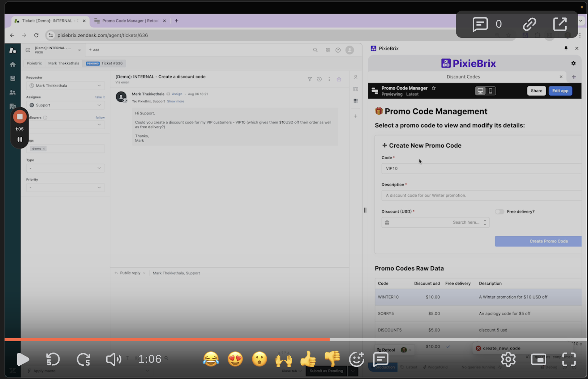588x379 pixels.
Task: Pin the PixieBrix side panel
Action: pyautogui.click(x=566, y=48)
